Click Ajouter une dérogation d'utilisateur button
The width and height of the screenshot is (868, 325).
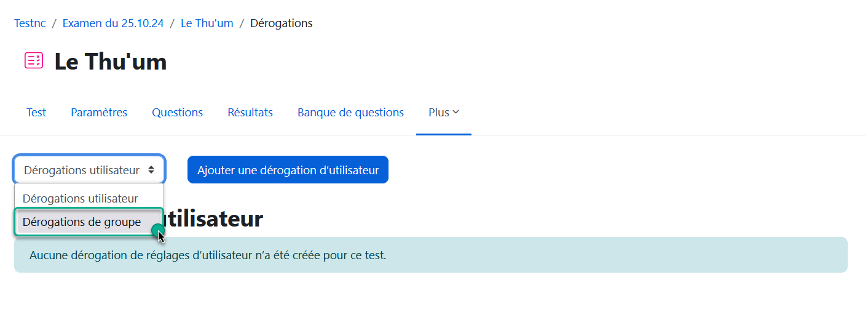pos(288,170)
